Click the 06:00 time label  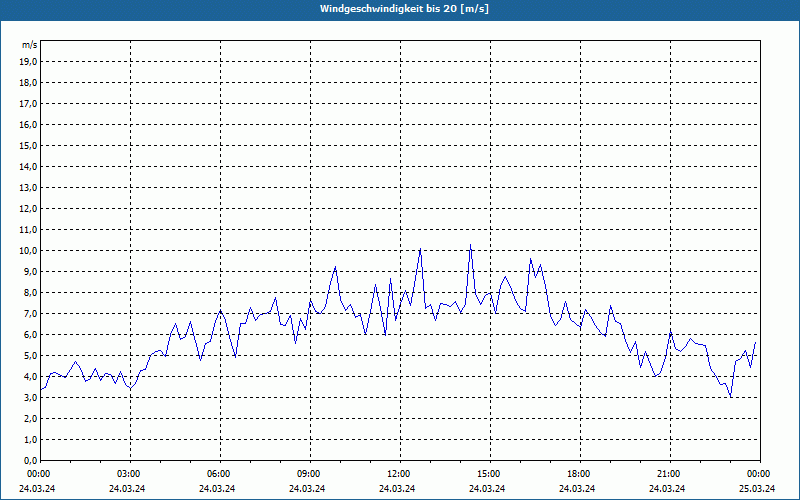tap(220, 474)
